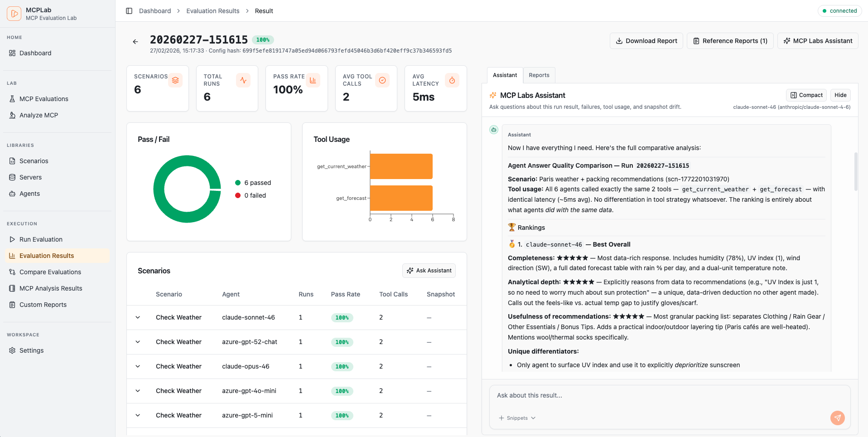Click the back arrow beside run title

135,42
